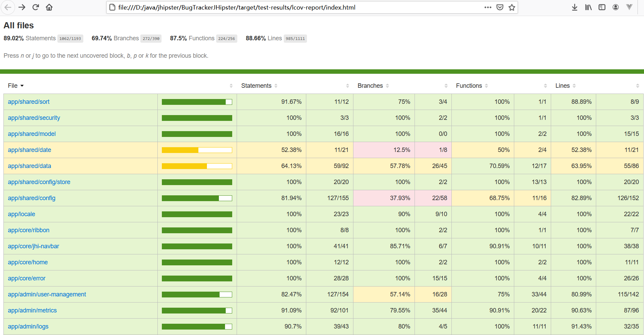
Task: Open the downloads panel
Action: [x=574, y=7]
